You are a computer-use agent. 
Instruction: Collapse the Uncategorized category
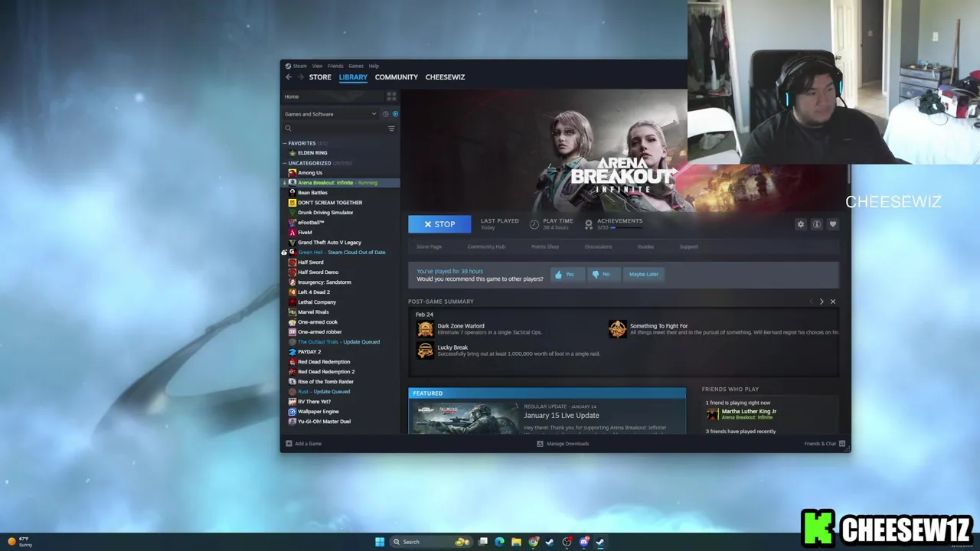[285, 163]
